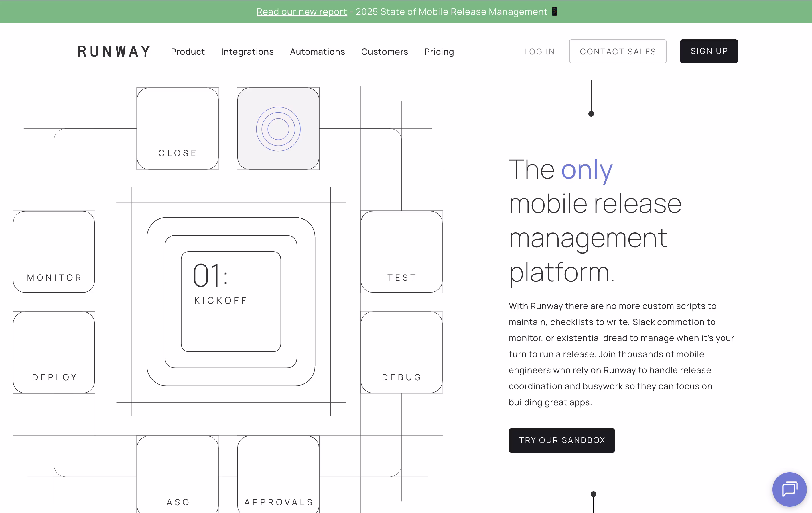This screenshot has width=812, height=513.
Task: Select the CLOSE tile
Action: [178, 129]
